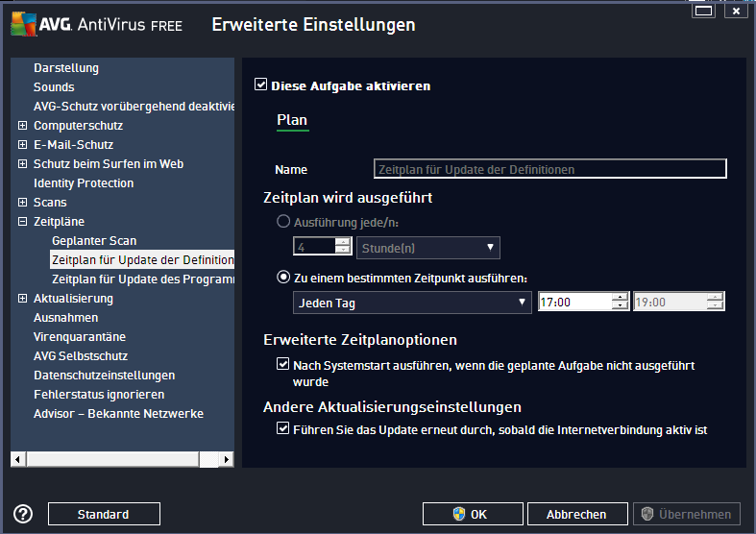Open Datenschutzeinstellungen
This screenshot has width=756, height=534.
coord(104,376)
